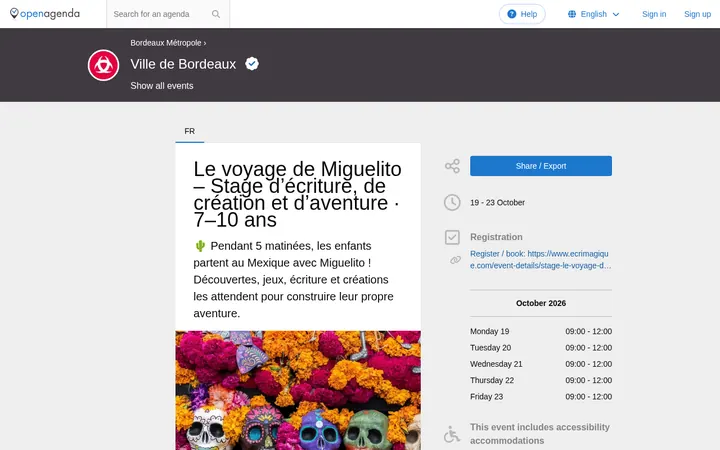Click the Ville de Bordeaux logo
Image resolution: width=720 pixels, height=450 pixels.
tap(103, 65)
